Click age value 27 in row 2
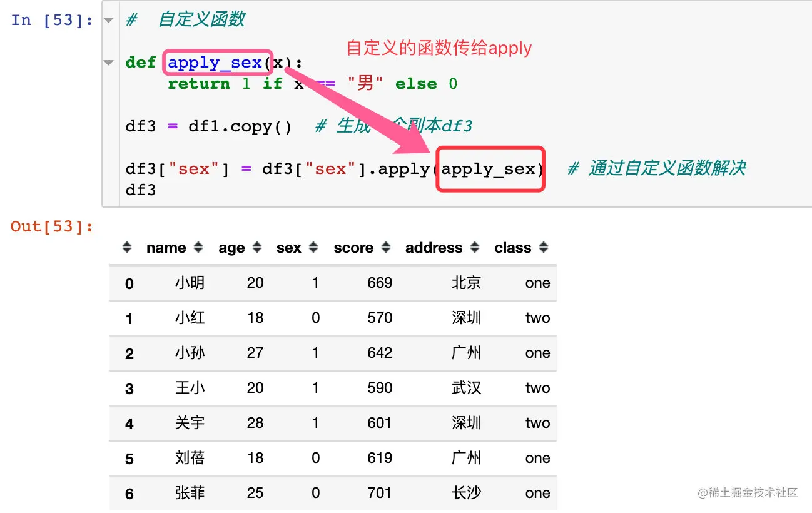Screen dimensions: 812x513 (255, 353)
